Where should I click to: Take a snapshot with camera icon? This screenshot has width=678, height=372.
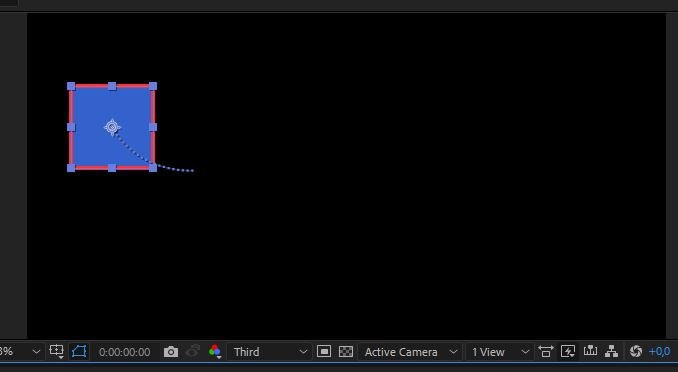[171, 352]
